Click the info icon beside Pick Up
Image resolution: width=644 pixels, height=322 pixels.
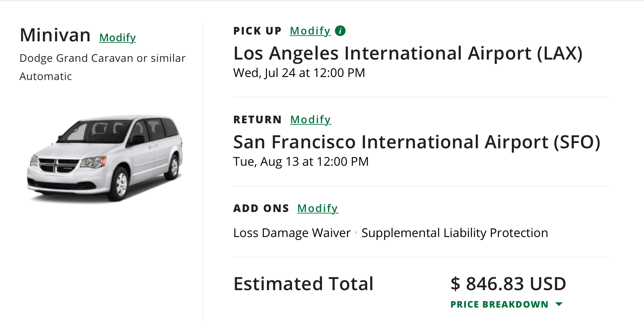[340, 31]
